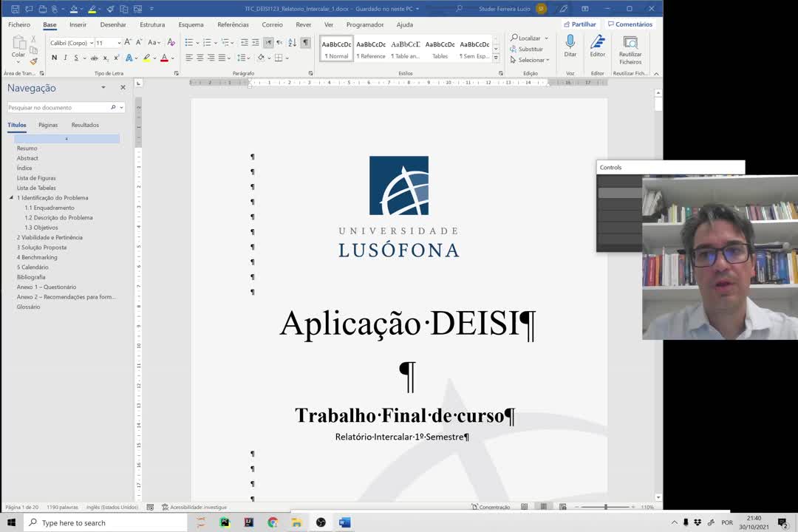The height and width of the screenshot is (532, 798).
Task: Toggle bold (N) formatting
Action: click(x=55, y=58)
